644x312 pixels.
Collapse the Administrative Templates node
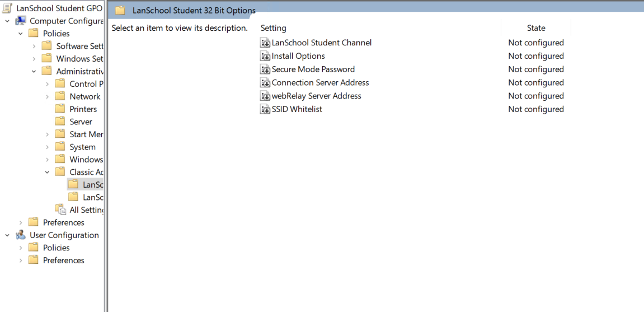pyautogui.click(x=34, y=72)
